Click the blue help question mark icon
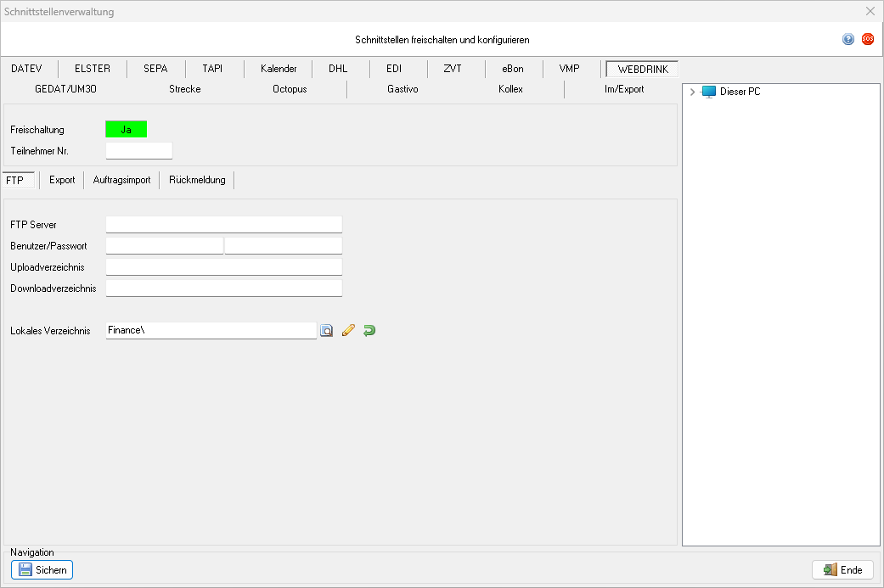The image size is (884, 588). tap(847, 39)
